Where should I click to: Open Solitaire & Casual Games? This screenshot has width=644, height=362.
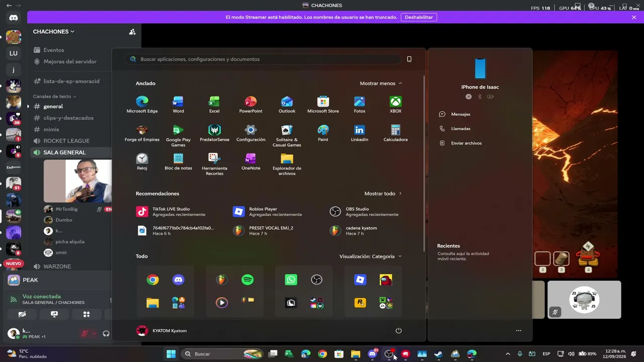point(287,136)
